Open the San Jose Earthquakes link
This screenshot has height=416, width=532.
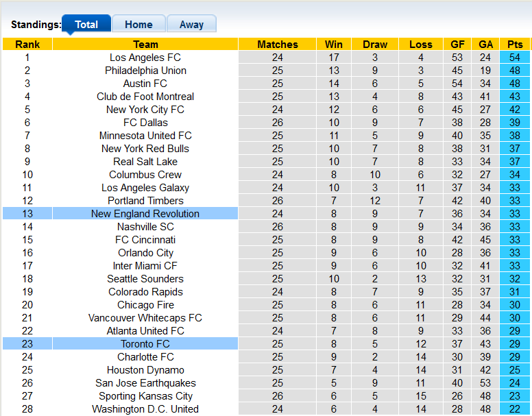(145, 383)
